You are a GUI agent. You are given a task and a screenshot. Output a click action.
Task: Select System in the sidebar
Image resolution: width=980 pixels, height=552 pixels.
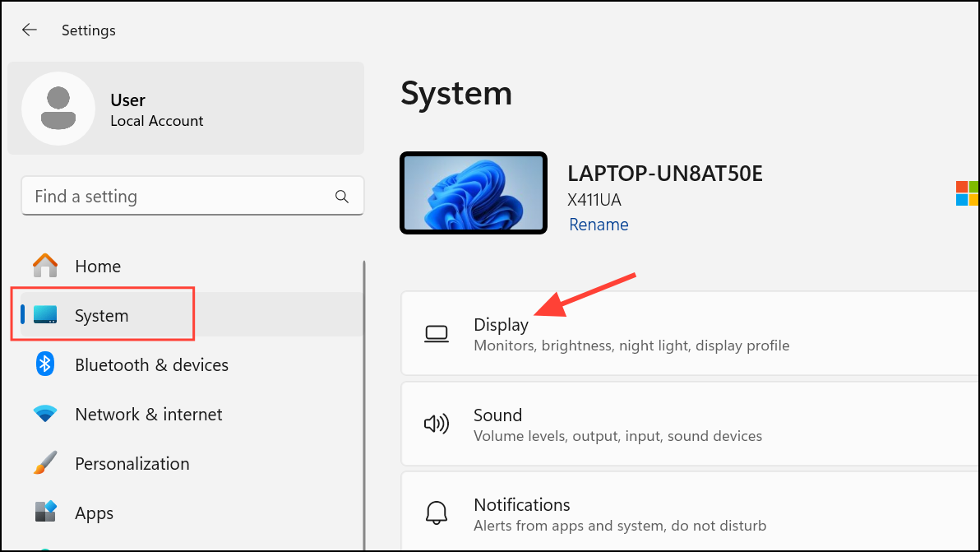(192, 314)
